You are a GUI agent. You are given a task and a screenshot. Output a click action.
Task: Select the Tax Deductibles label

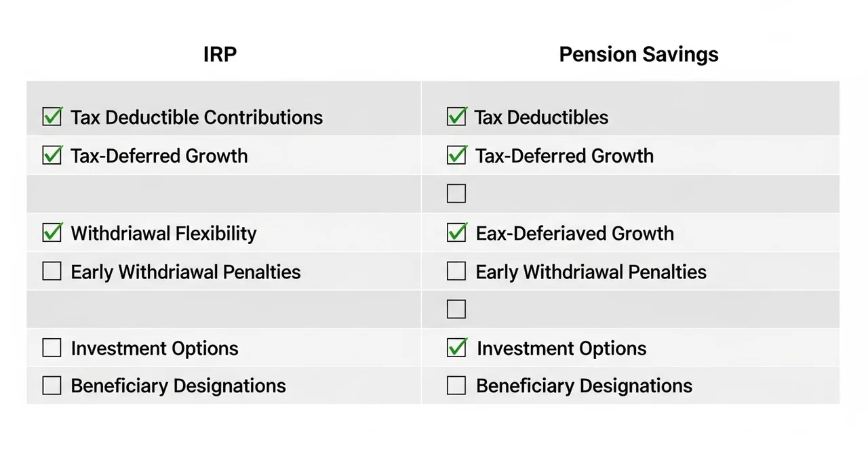pos(541,117)
